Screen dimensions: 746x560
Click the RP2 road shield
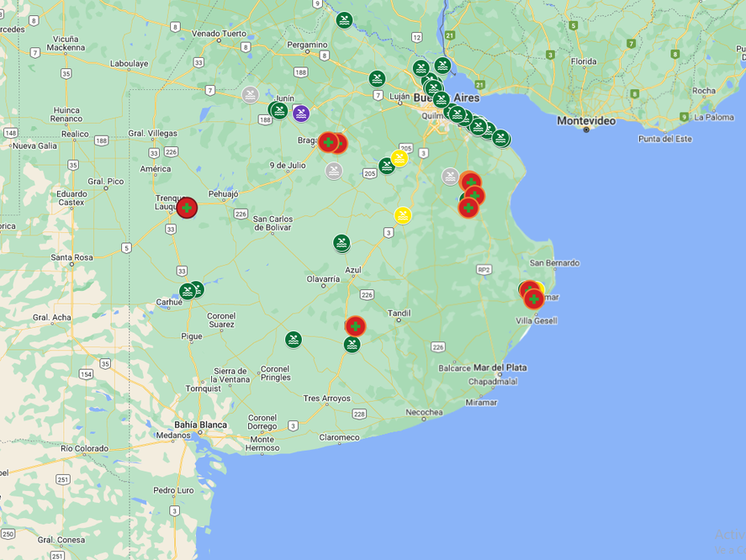pyautogui.click(x=484, y=270)
